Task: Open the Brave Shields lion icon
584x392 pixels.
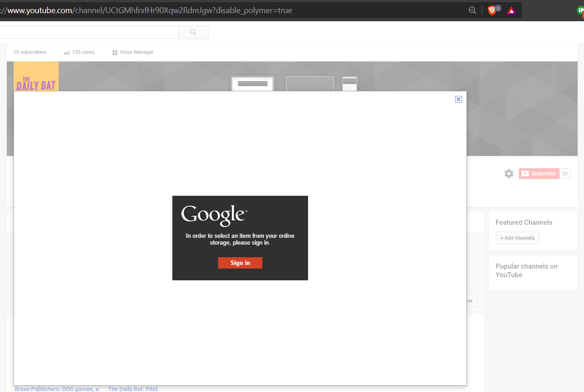Action: click(x=492, y=10)
